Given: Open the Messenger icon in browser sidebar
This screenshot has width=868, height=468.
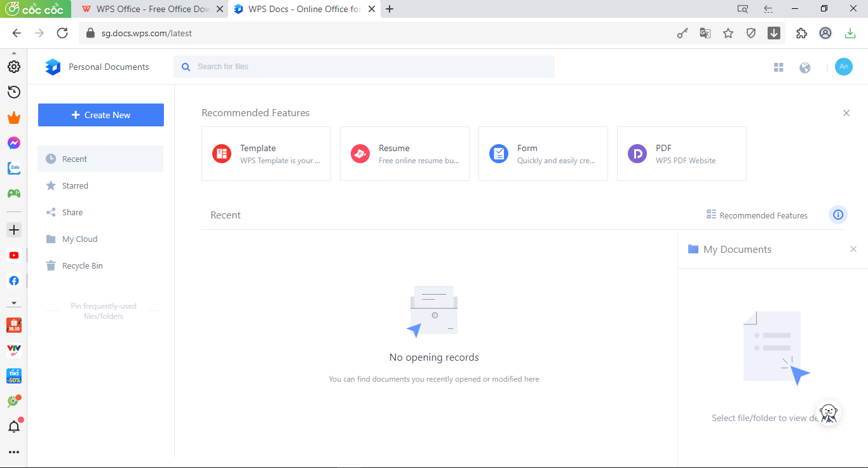Looking at the screenshot, I should click(14, 143).
